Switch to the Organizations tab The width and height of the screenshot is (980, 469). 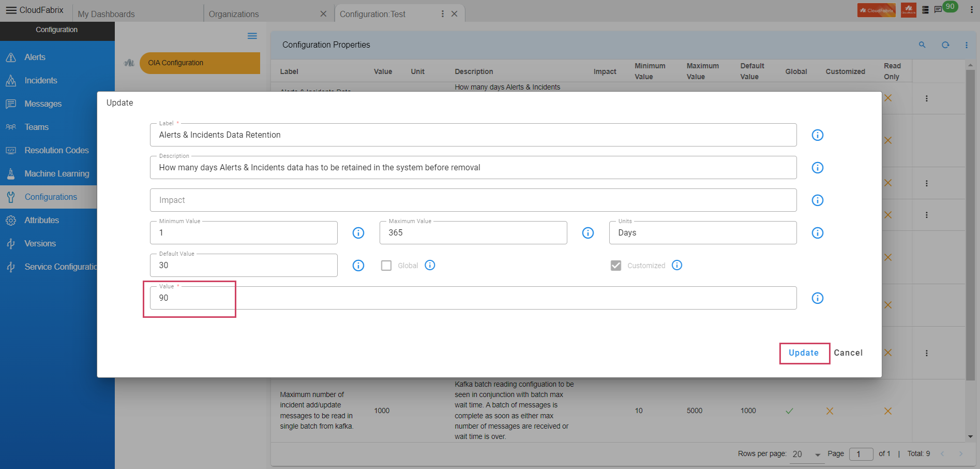click(x=234, y=14)
